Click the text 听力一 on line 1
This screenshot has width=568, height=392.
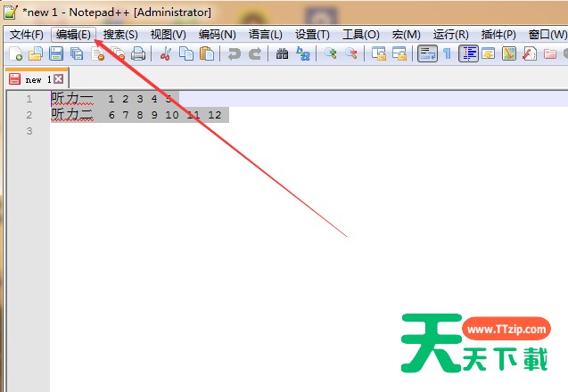[71, 99]
